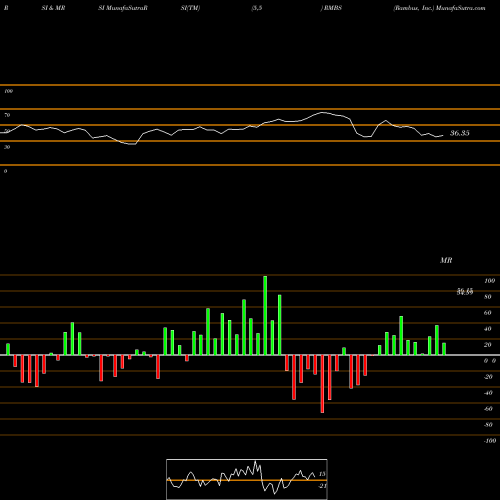Viewport: 500px width, 500px height.
Task: Select the "80" label on the MR axis
Action: [x=488, y=297]
